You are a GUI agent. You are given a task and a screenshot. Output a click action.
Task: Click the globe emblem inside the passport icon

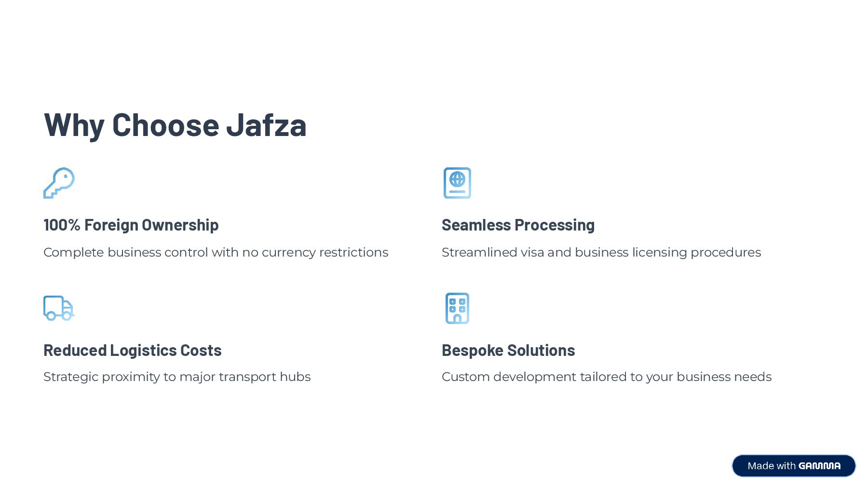(x=457, y=179)
